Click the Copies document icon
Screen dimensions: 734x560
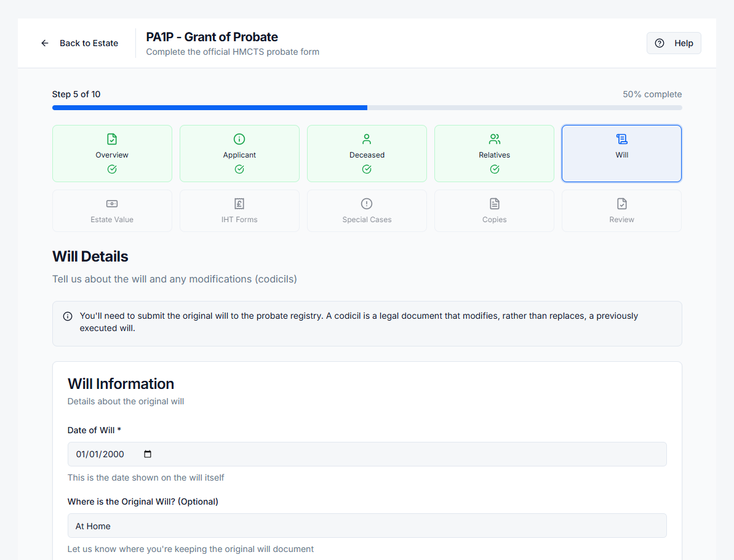tap(494, 203)
